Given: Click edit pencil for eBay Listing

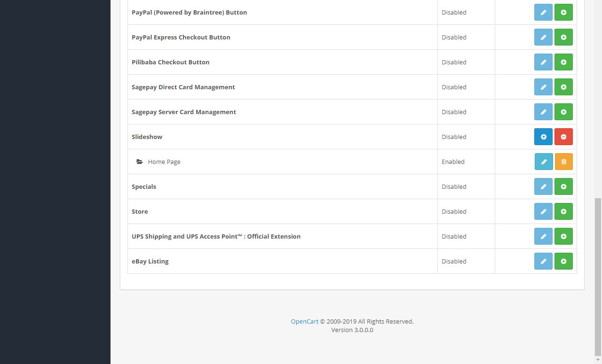Looking at the screenshot, I should [543, 261].
